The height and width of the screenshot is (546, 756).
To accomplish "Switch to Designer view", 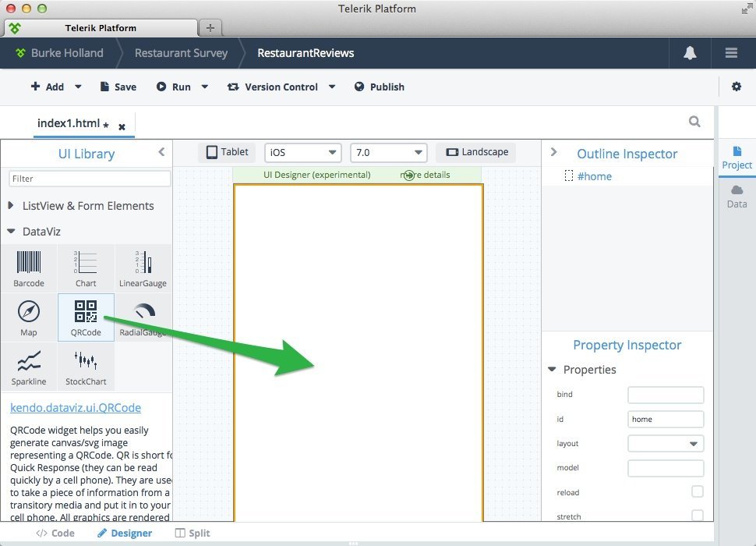I will click(125, 533).
